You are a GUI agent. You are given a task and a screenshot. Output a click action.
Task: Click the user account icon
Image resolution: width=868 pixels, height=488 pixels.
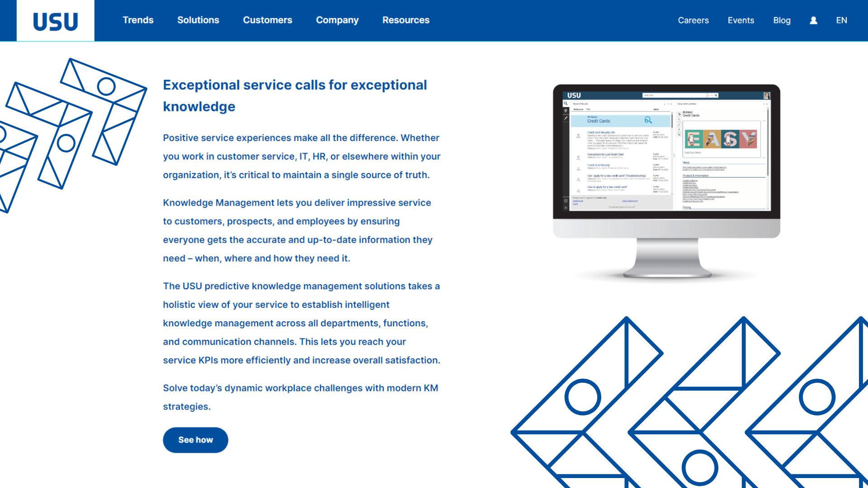(814, 20)
